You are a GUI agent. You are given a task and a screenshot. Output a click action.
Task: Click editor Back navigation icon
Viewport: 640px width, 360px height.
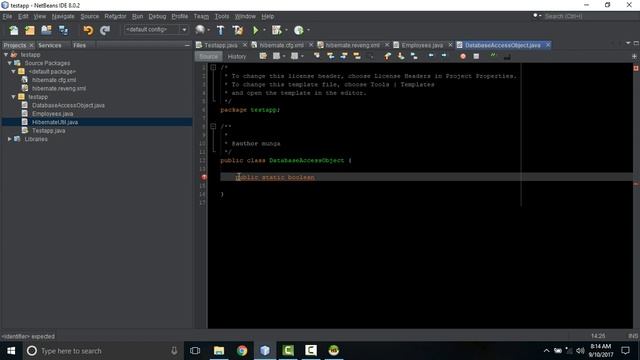[276, 56]
